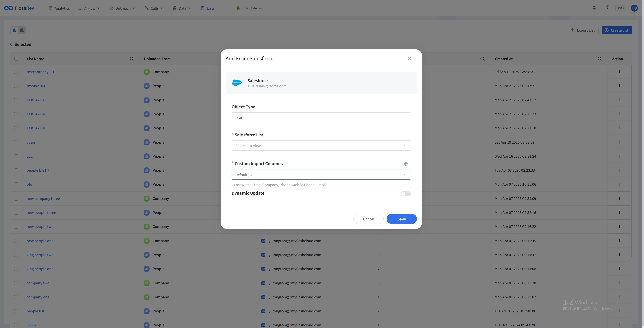Viewport: 644px width, 328px height.
Task: Close the Add From Salesforce dialog
Action: click(409, 58)
